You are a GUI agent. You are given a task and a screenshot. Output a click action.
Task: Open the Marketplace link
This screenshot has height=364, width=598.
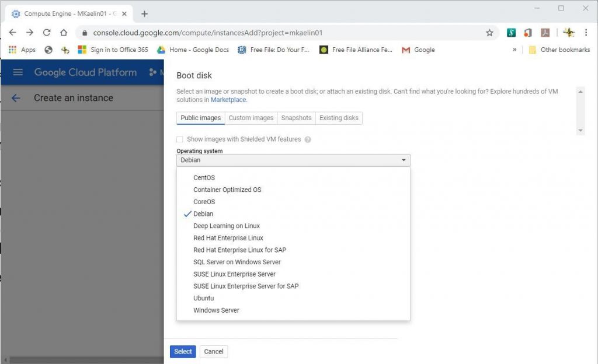pyautogui.click(x=228, y=100)
